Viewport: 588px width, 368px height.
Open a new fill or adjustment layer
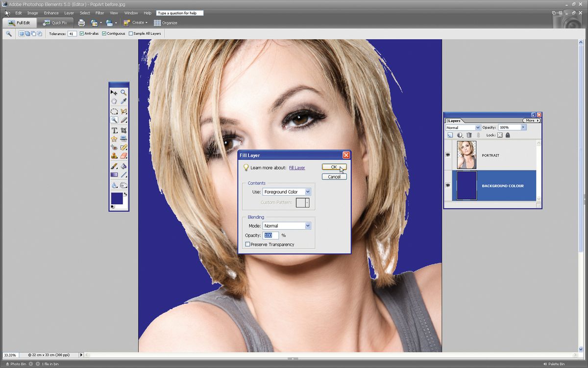[x=461, y=135]
